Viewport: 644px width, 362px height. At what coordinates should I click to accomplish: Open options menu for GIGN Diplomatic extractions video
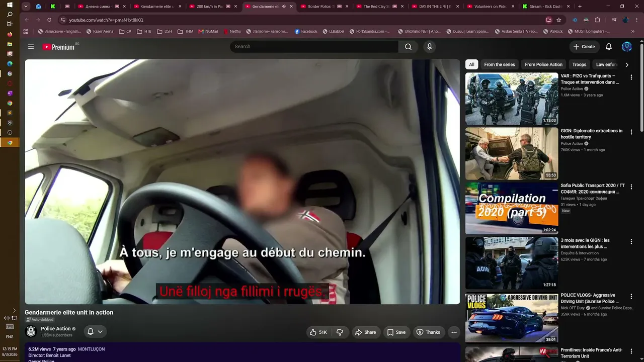(x=631, y=132)
